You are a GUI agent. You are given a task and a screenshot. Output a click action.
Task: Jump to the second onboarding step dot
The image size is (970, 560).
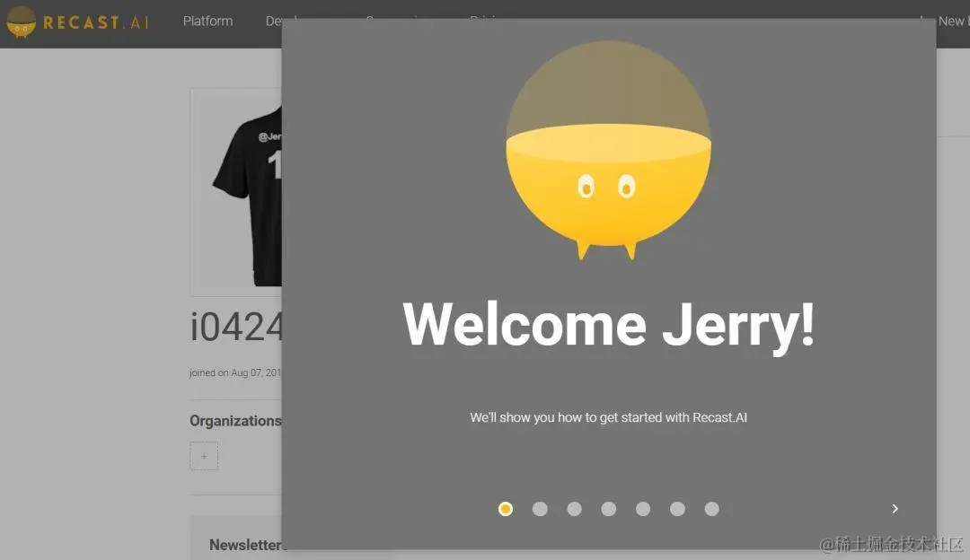pyautogui.click(x=540, y=509)
